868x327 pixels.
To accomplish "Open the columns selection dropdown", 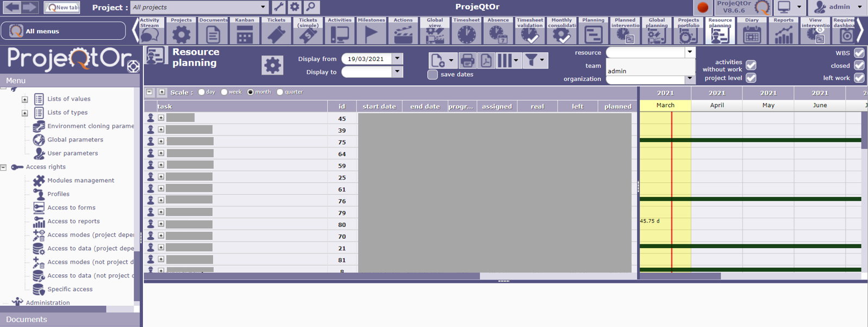I will tap(508, 60).
